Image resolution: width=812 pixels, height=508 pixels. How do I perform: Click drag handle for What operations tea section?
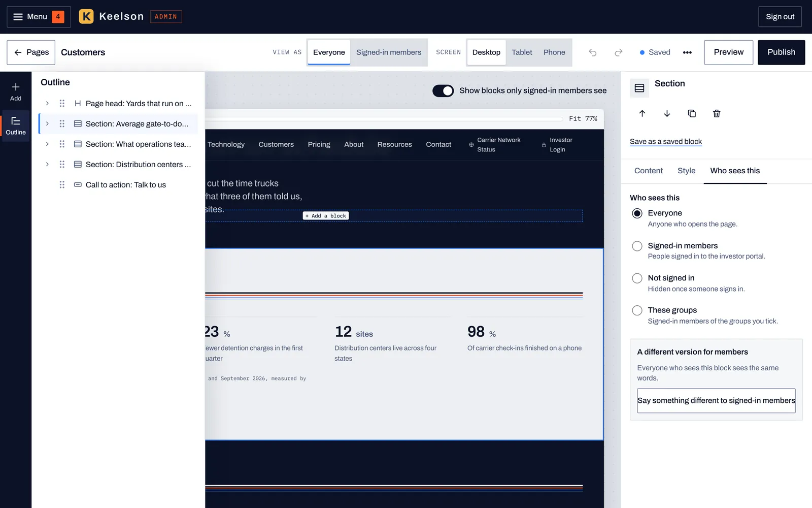coord(62,144)
